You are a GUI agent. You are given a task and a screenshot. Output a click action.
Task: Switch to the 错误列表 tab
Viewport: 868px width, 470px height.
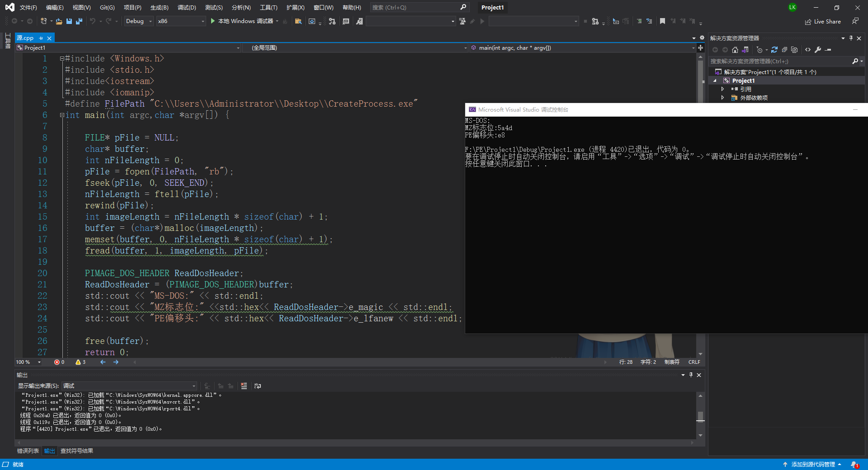point(28,451)
